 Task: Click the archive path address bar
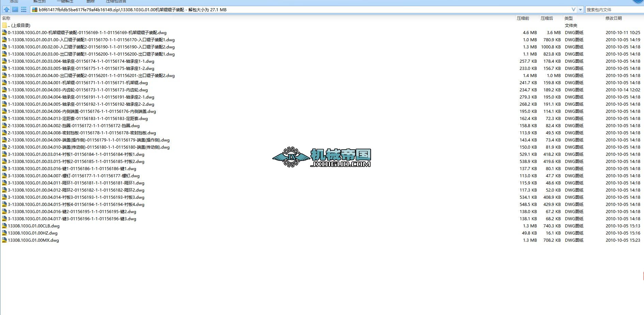point(303,10)
